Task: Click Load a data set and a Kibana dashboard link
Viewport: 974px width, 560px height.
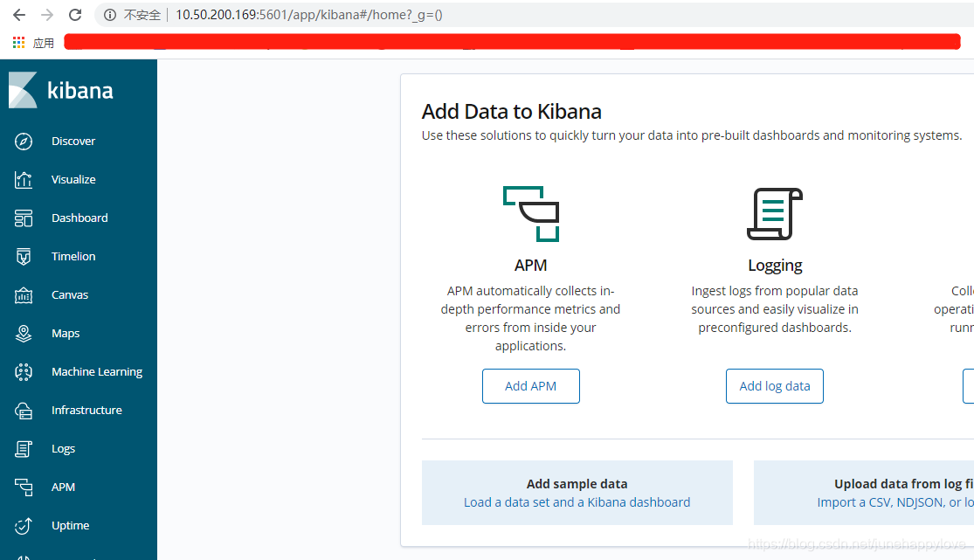Action: (577, 502)
